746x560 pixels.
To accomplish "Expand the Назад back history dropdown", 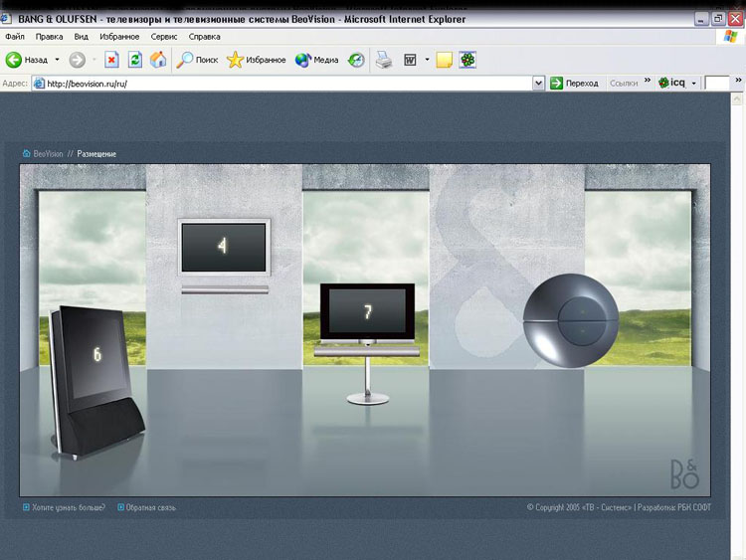I will pyautogui.click(x=57, y=60).
